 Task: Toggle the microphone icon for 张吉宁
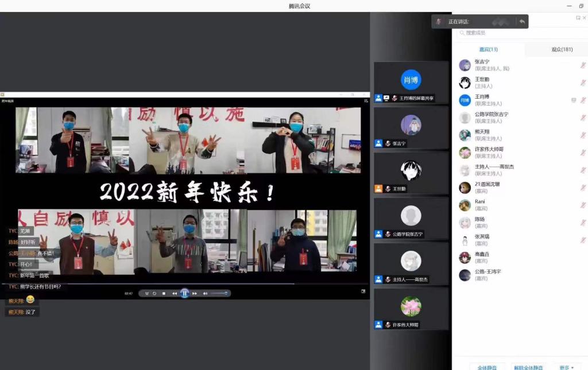[x=583, y=65]
